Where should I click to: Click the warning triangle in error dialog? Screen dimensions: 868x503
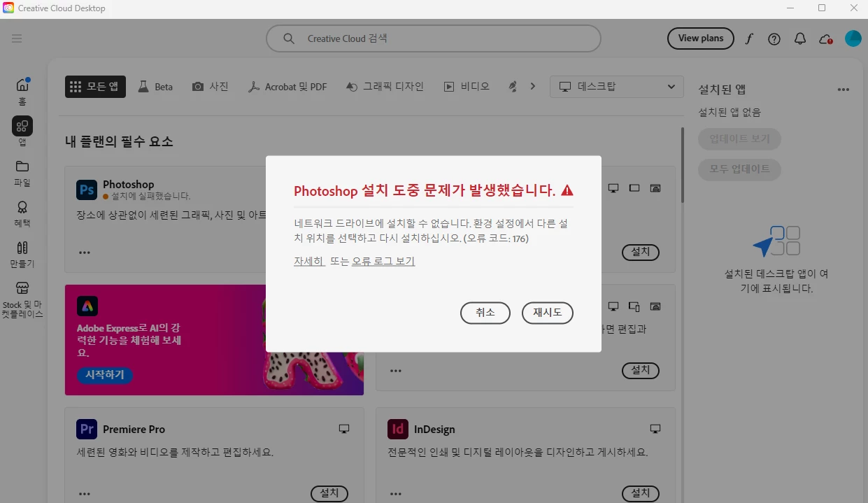pyautogui.click(x=567, y=190)
